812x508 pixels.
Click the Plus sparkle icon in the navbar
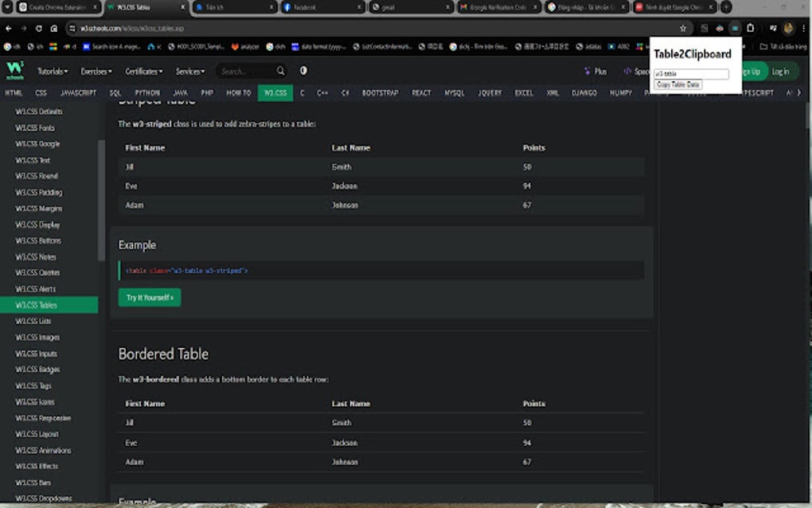(x=587, y=71)
